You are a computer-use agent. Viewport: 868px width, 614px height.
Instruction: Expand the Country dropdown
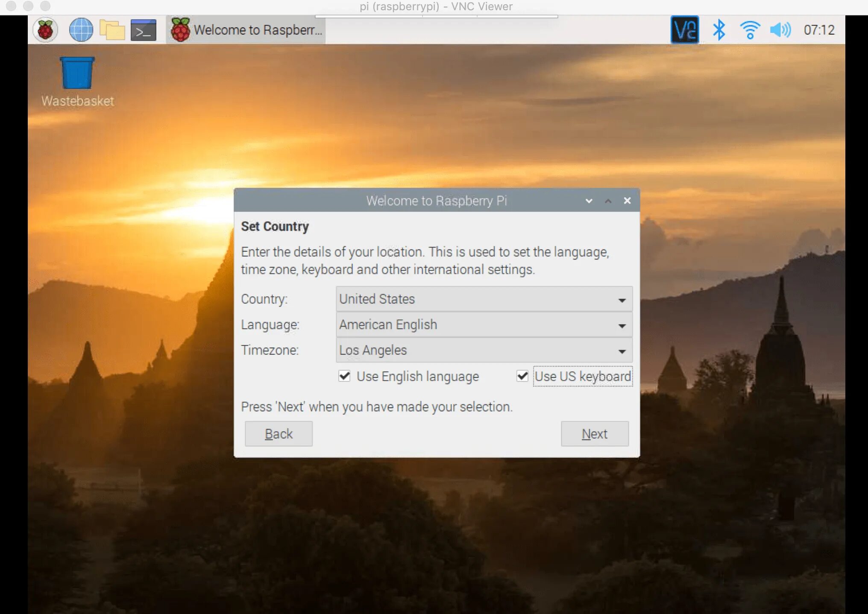[x=484, y=299]
